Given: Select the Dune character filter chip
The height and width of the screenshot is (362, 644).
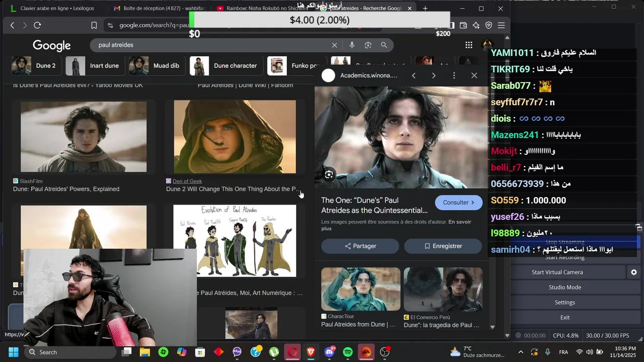Looking at the screenshot, I should 225,66.
